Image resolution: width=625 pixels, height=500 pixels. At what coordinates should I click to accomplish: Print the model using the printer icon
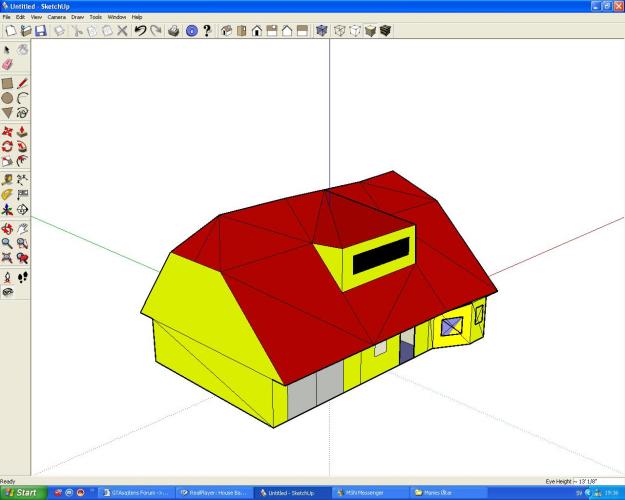click(x=174, y=31)
